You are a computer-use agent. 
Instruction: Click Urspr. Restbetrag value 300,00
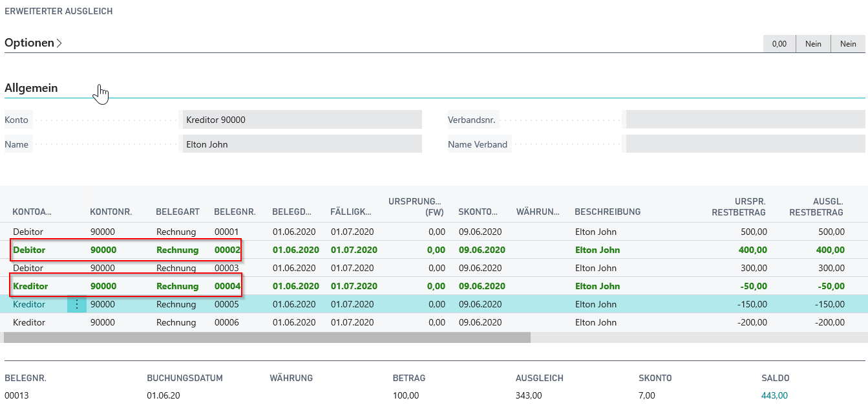(x=754, y=268)
